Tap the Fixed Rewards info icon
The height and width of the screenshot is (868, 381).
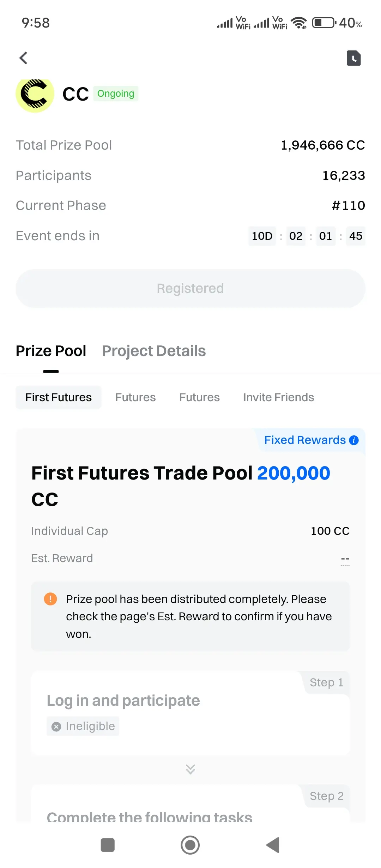354,440
